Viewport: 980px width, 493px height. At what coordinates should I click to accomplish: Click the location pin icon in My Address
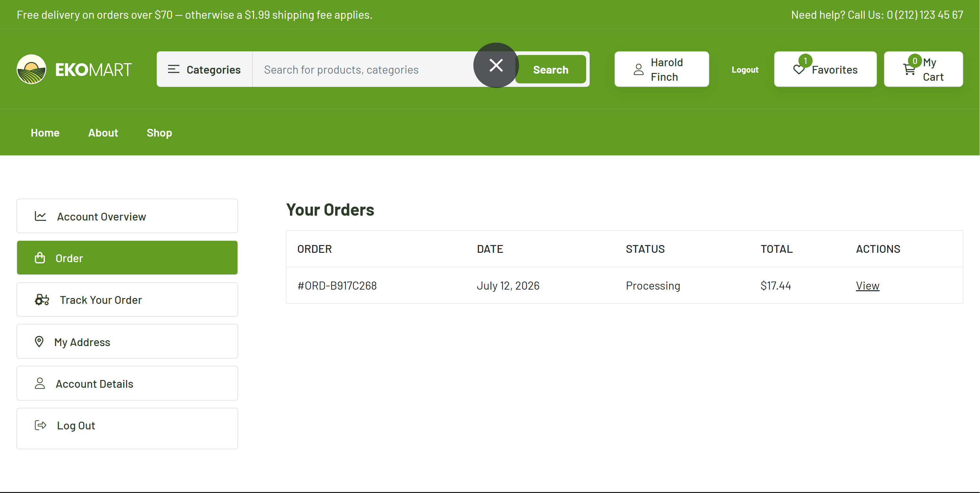tap(39, 342)
